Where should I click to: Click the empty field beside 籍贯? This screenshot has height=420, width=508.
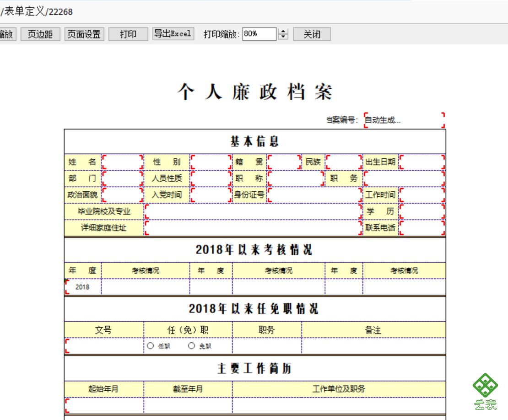pos(285,162)
